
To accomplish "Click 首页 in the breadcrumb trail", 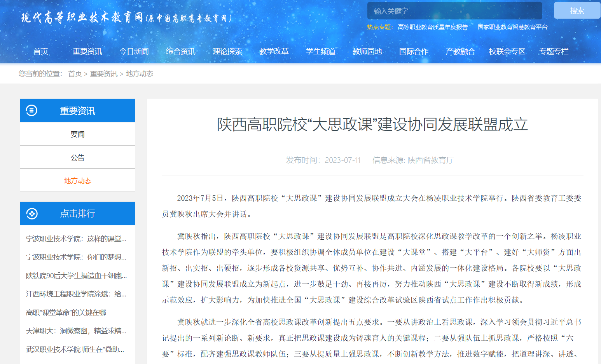I will click(x=75, y=74).
